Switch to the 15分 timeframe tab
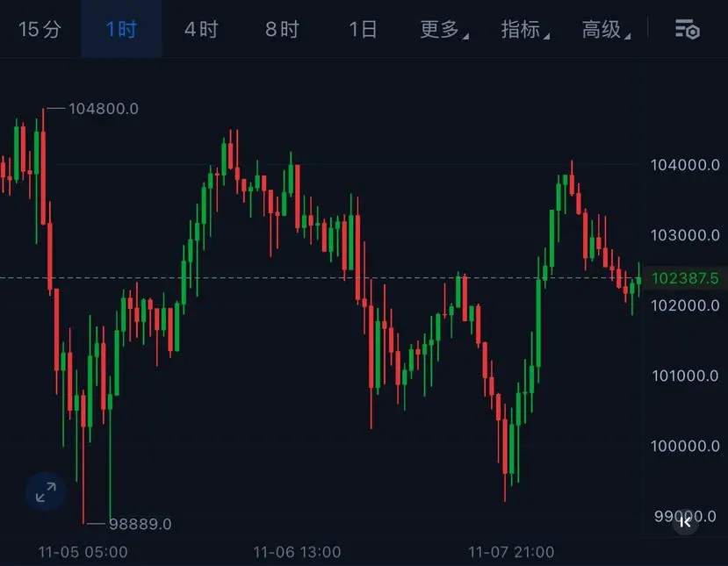 coord(40,30)
